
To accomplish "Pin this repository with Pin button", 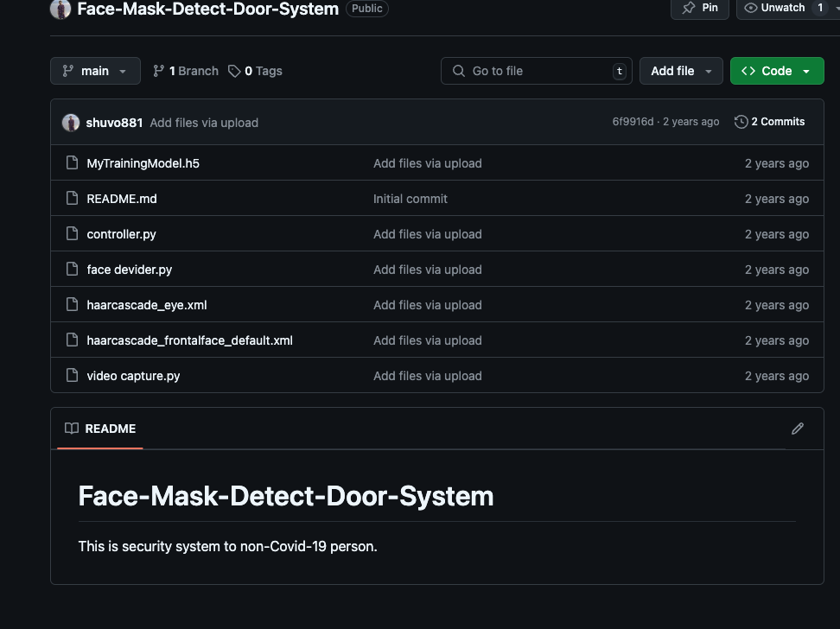I will [x=699, y=8].
